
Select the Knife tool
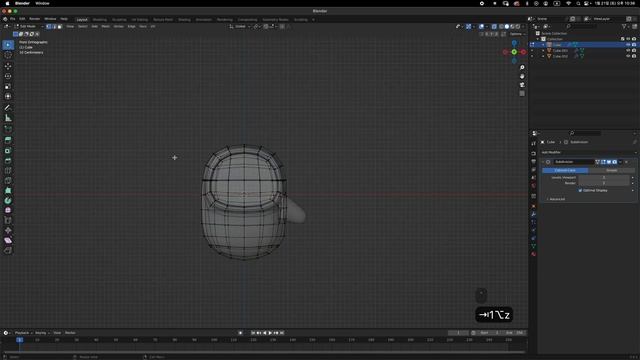click(x=8, y=180)
